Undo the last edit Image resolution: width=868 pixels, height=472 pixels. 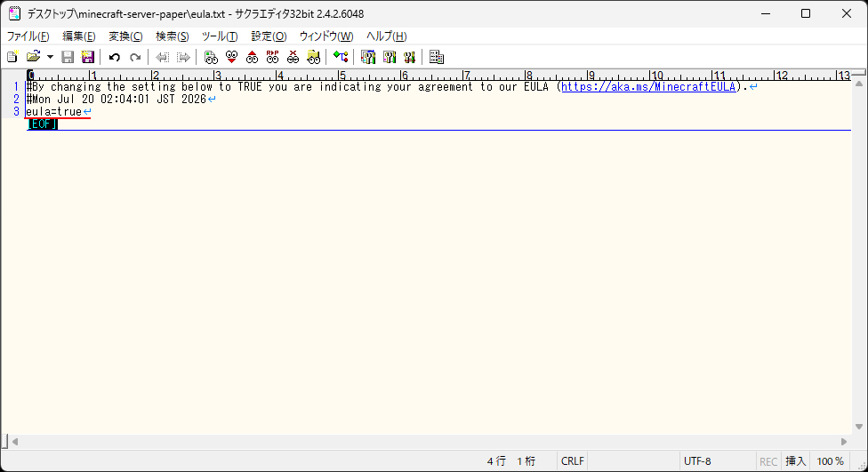[115, 57]
